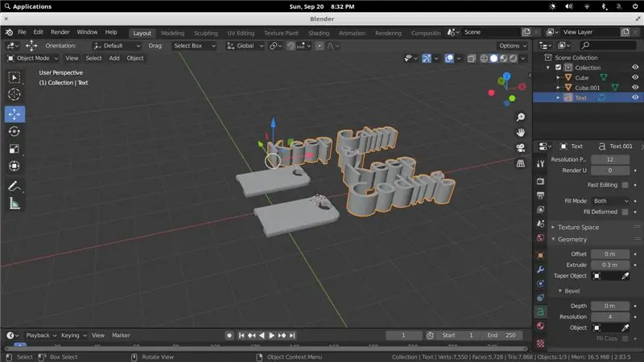Select solid viewport shading mode
Image resolution: width=644 pixels, height=362 pixels.
click(493, 58)
